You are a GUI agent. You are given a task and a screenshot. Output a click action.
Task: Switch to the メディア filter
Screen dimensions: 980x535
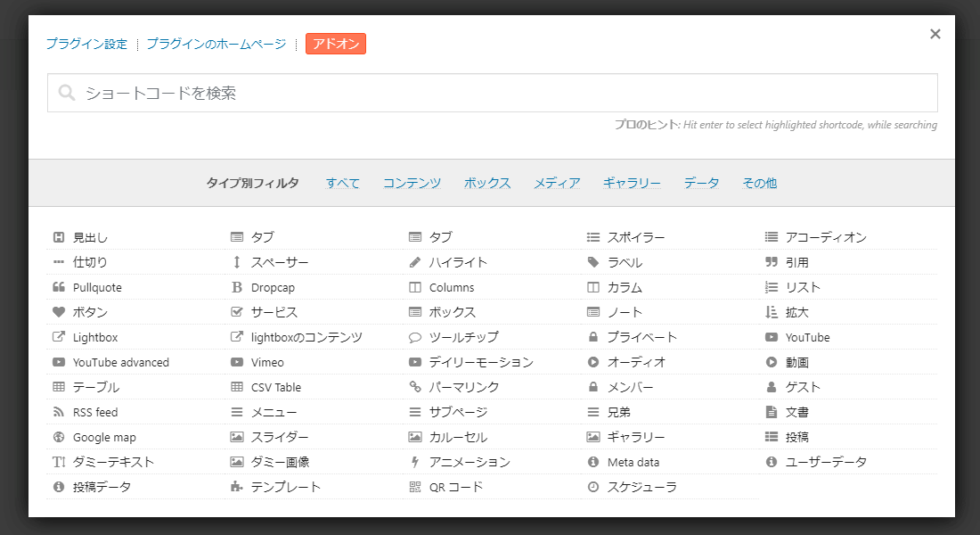click(x=557, y=183)
